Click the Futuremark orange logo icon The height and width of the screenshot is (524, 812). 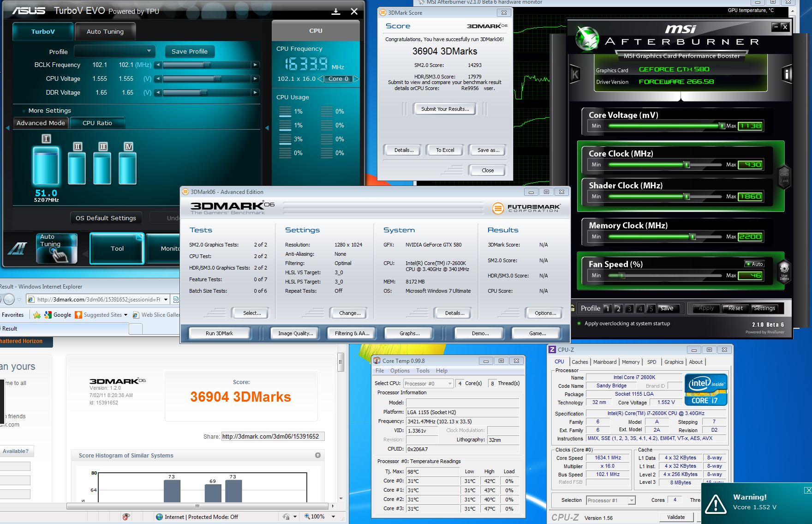coord(498,208)
